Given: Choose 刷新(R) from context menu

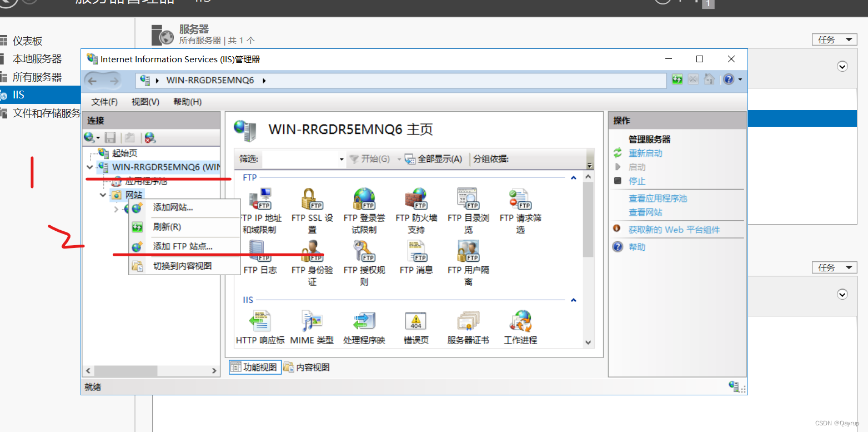Looking at the screenshot, I should [x=185, y=227].
